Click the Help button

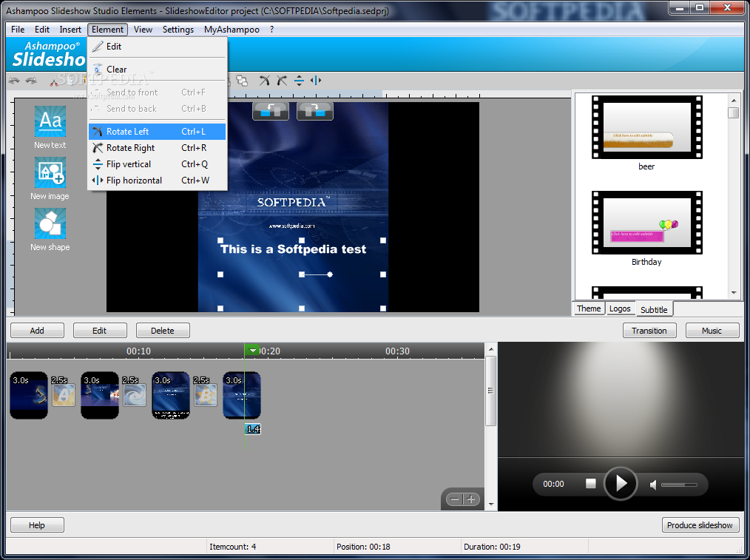[37, 525]
